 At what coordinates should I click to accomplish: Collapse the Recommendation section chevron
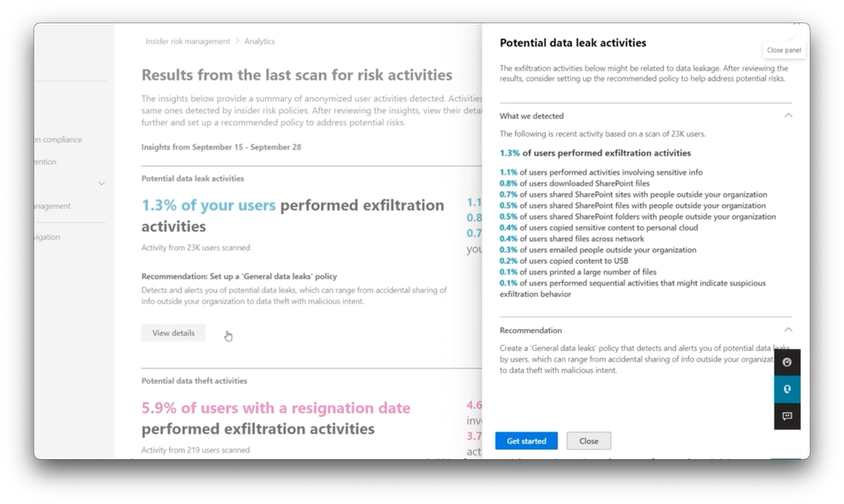tap(788, 330)
